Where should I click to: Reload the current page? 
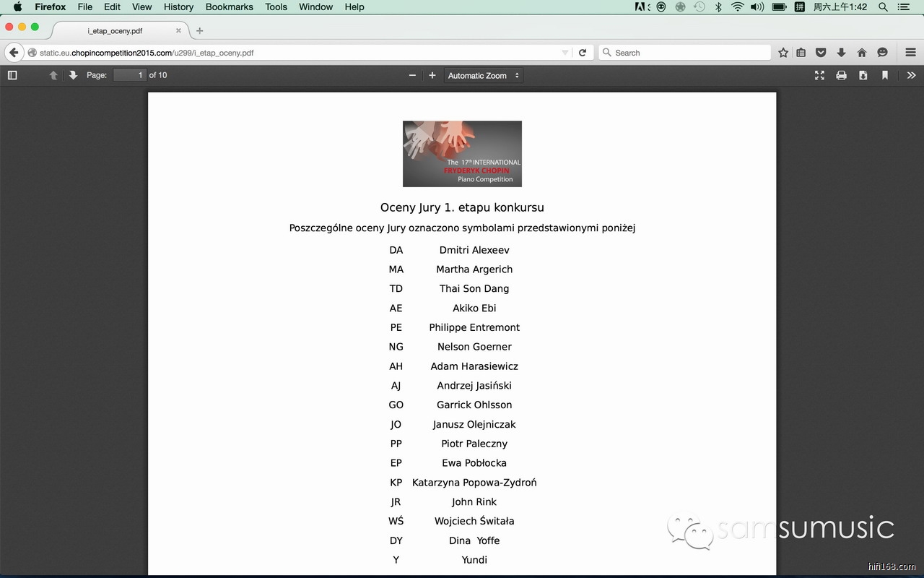(x=583, y=53)
